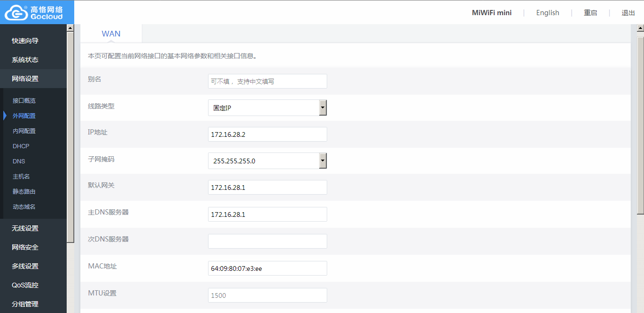Click the MAC地址 input field

(268, 268)
